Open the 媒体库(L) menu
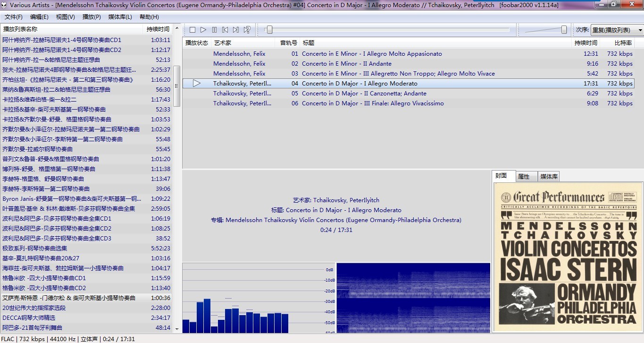This screenshot has height=343, width=644. [x=120, y=17]
